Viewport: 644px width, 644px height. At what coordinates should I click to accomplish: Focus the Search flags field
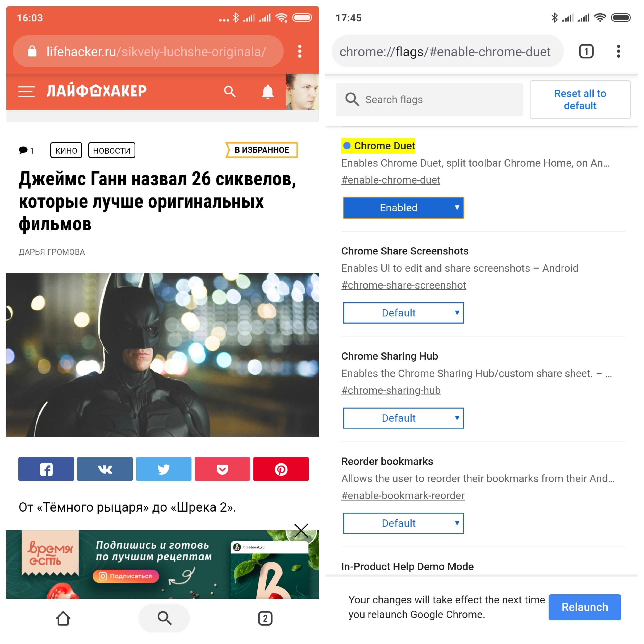pos(429,100)
